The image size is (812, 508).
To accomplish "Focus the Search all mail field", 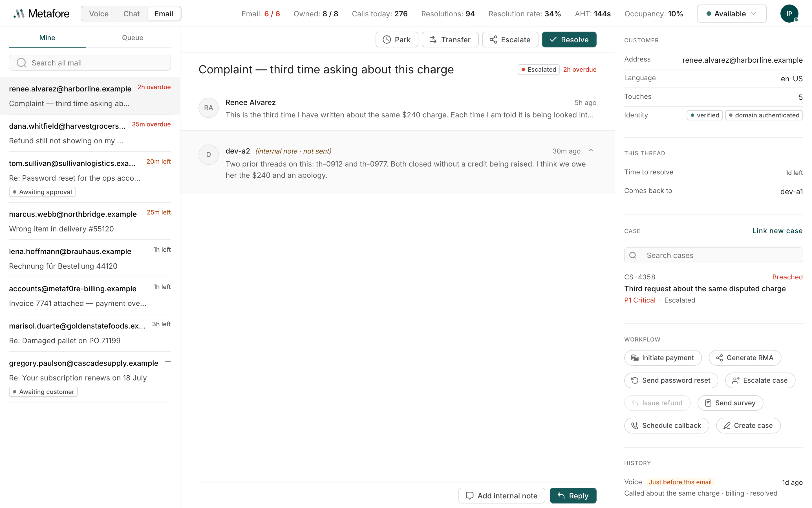I will [x=90, y=63].
